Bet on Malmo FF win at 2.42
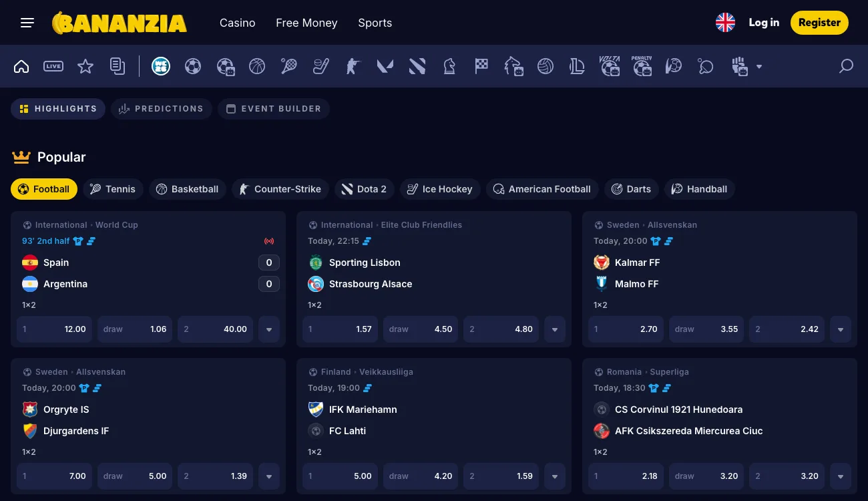This screenshot has width=868, height=501. point(787,329)
